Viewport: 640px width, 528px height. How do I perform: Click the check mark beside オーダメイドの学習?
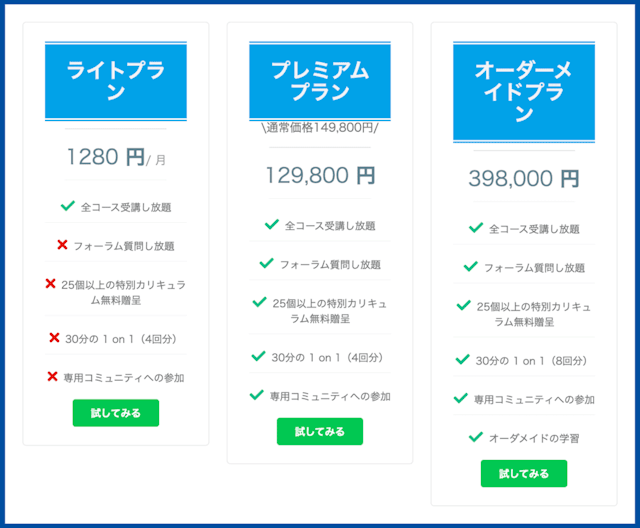(x=476, y=437)
